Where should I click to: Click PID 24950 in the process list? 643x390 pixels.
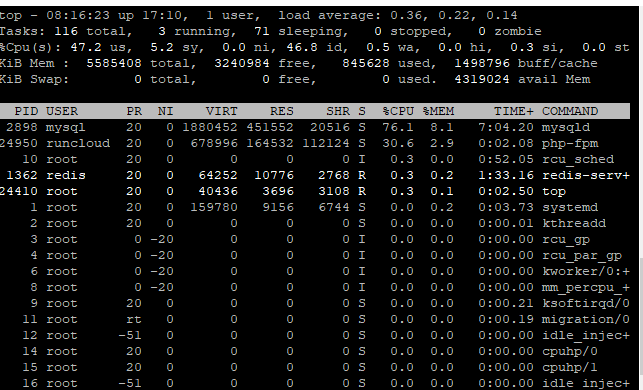click(19, 144)
